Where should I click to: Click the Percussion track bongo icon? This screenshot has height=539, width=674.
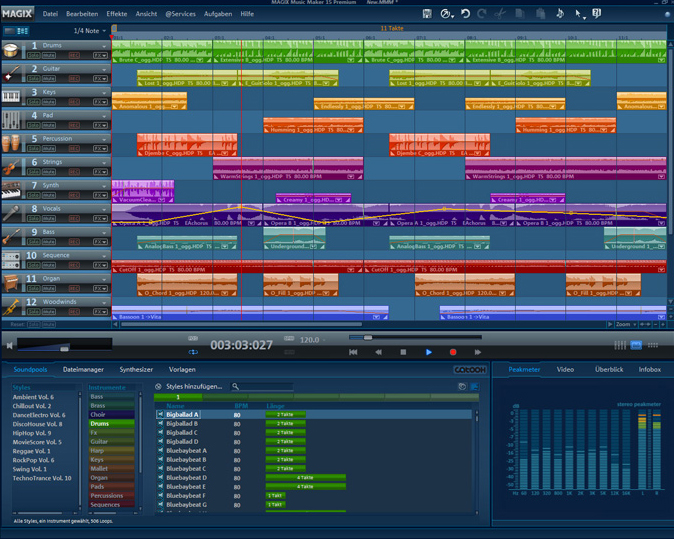tap(10, 144)
